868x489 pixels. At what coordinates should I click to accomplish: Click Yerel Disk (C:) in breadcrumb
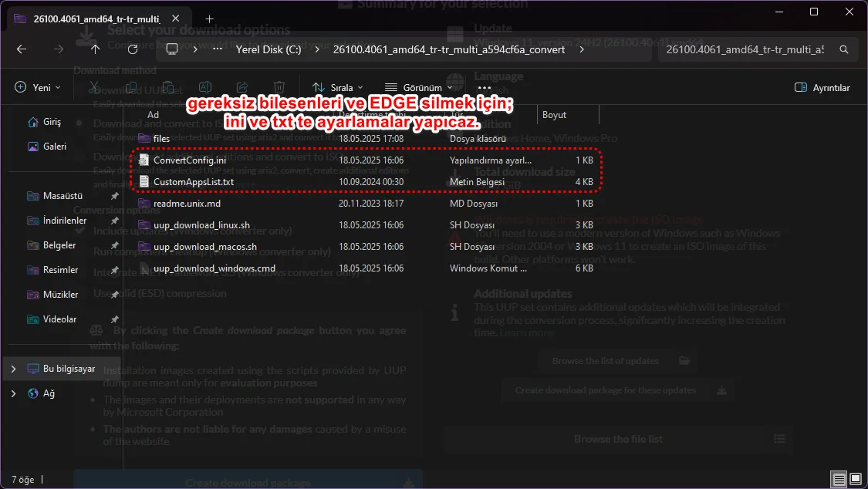[269, 49]
